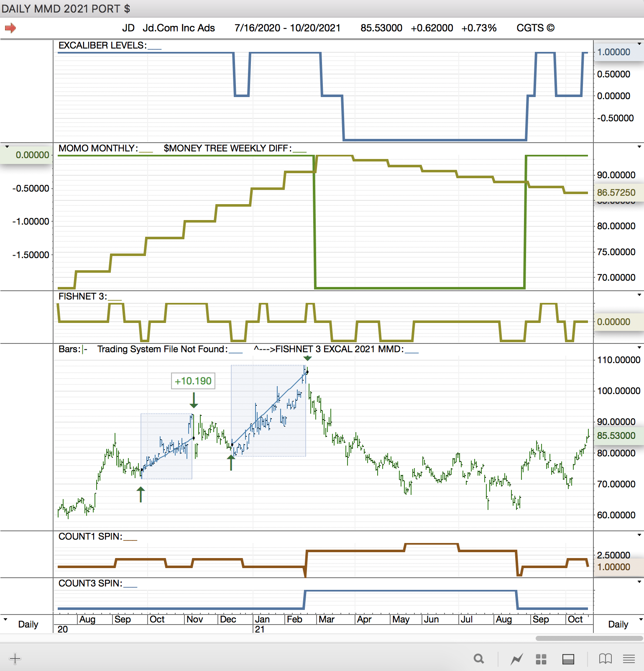Open the magnifying glass search tool
Image resolution: width=644 pixels, height=671 pixels.
[x=479, y=659]
